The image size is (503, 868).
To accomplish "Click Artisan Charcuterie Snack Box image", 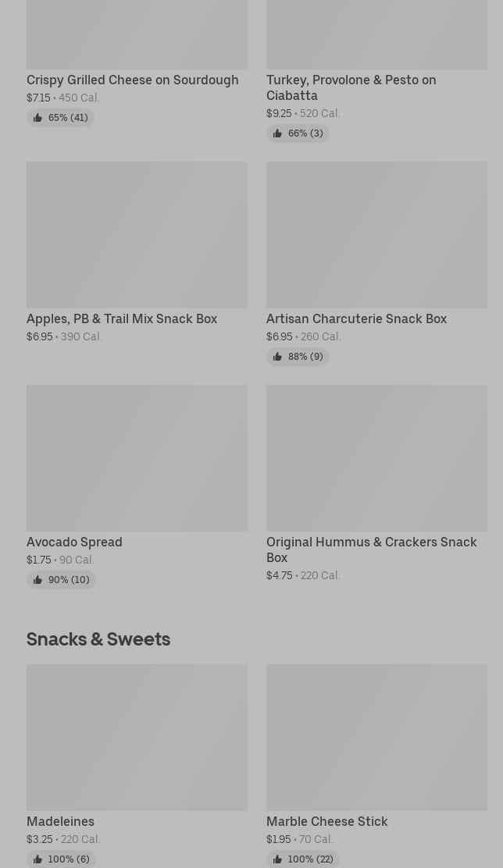I will [376, 234].
